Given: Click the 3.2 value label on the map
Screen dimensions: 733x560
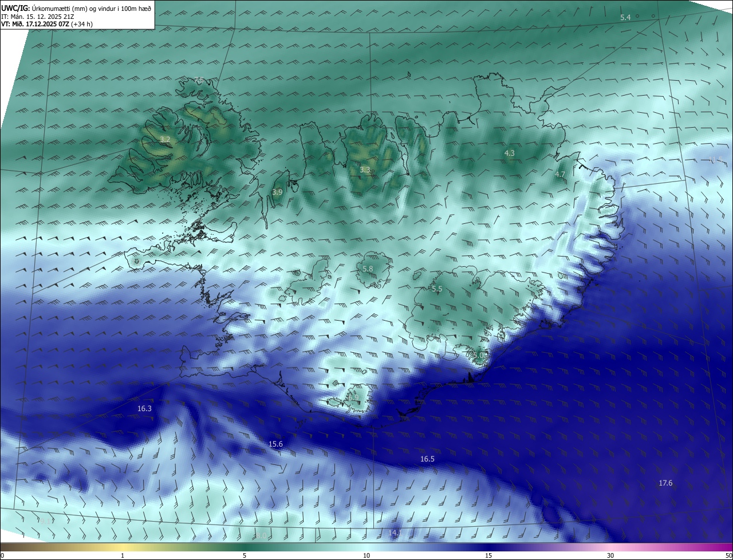Looking at the screenshot, I should [x=165, y=139].
